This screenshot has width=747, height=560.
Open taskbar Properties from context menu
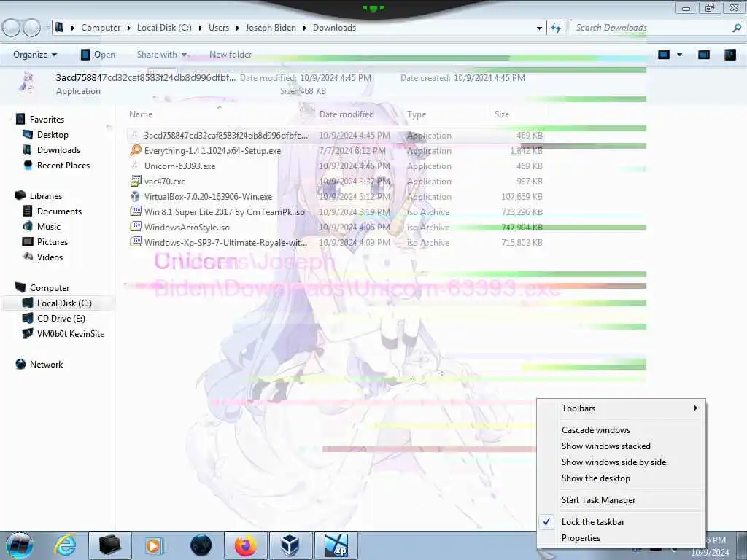click(581, 538)
